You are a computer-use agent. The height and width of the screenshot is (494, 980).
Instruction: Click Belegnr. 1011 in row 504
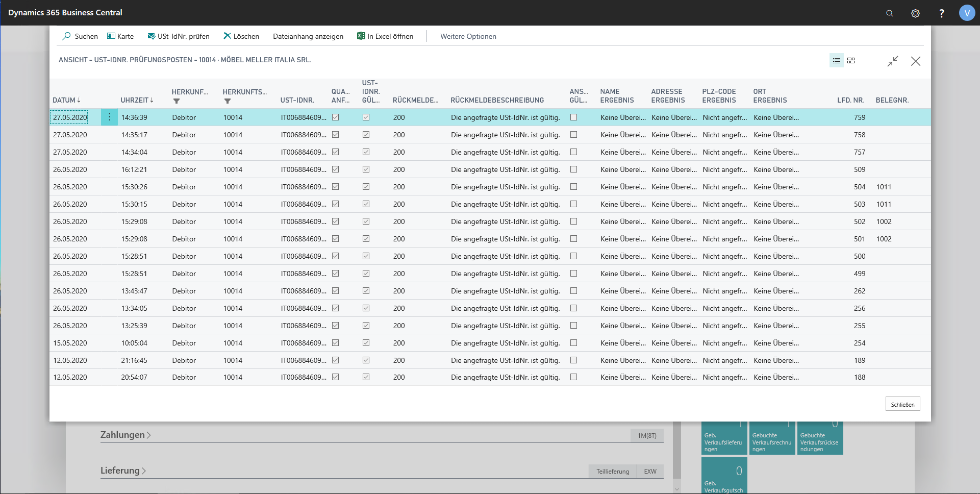pos(884,187)
